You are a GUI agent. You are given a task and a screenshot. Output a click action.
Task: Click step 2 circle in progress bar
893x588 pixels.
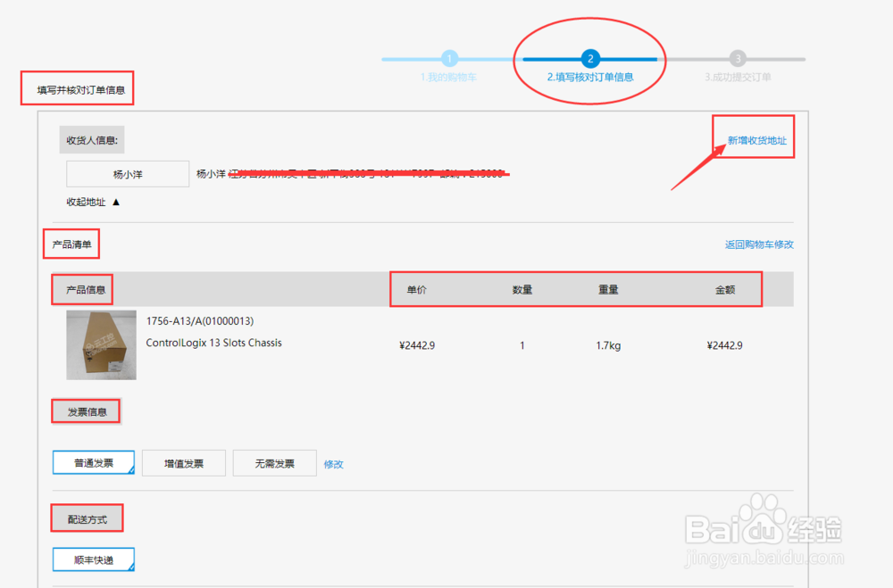coord(590,58)
